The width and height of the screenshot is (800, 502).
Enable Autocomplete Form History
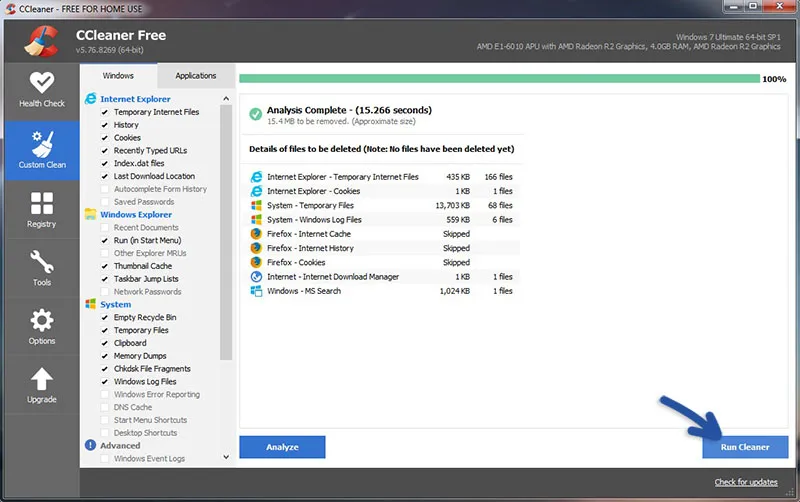point(105,189)
